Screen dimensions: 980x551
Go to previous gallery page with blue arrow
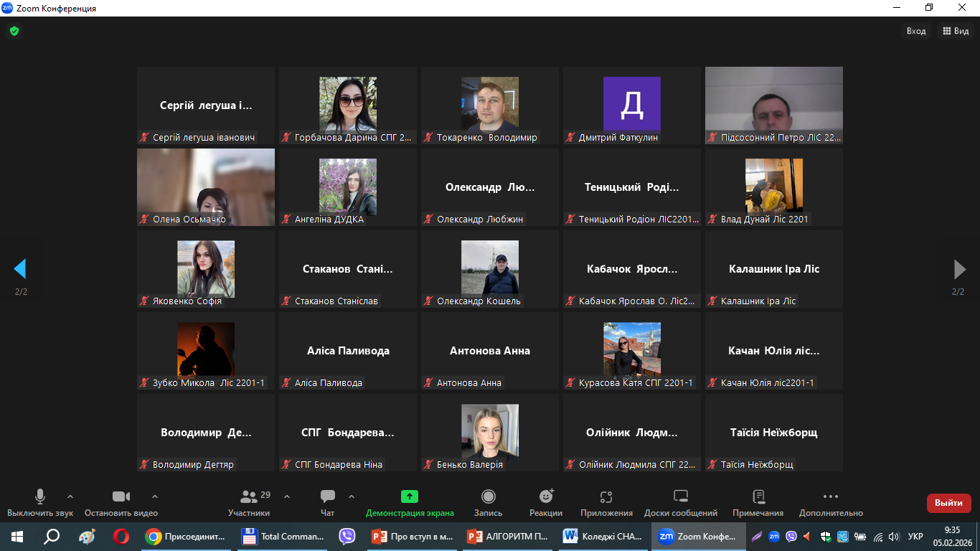20,269
